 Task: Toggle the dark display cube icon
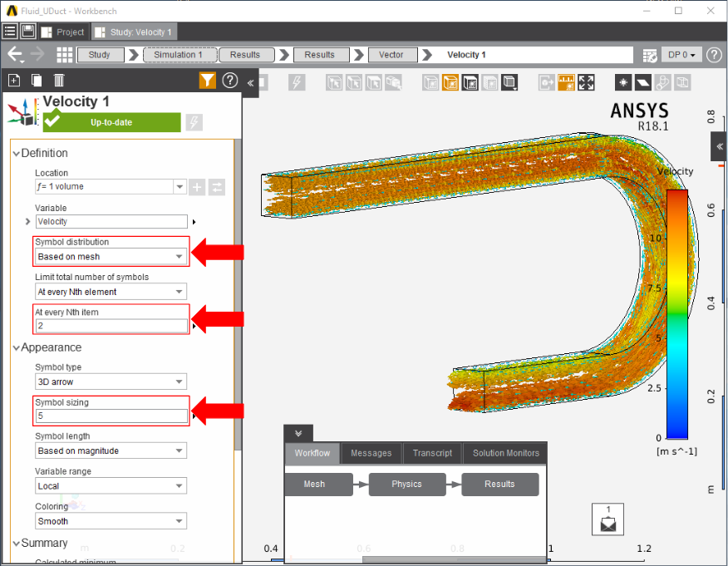470,83
